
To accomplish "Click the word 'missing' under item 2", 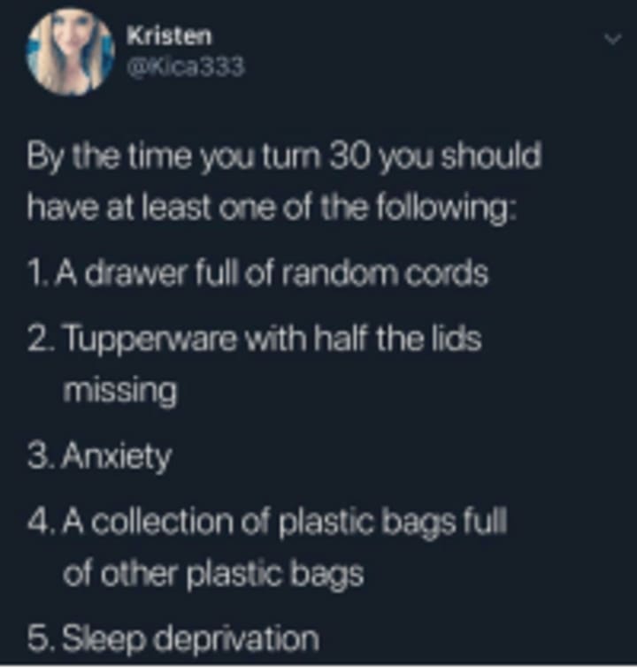I will coord(120,392).
